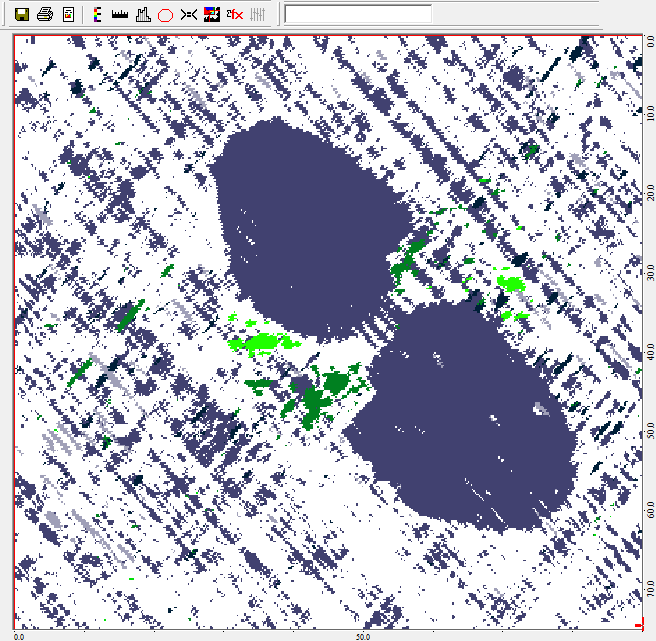The width and height of the screenshot is (656, 641).
Task: Select the ruler measurement tool
Action: [x=119, y=14]
